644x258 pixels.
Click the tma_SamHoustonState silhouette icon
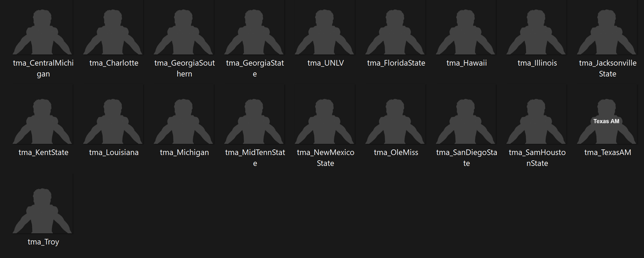coord(537,121)
